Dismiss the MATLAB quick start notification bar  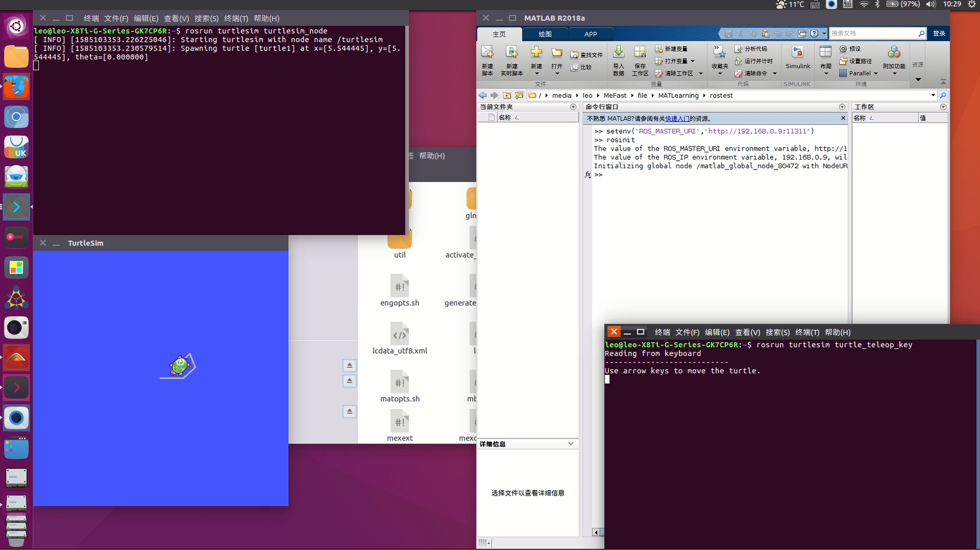point(843,118)
